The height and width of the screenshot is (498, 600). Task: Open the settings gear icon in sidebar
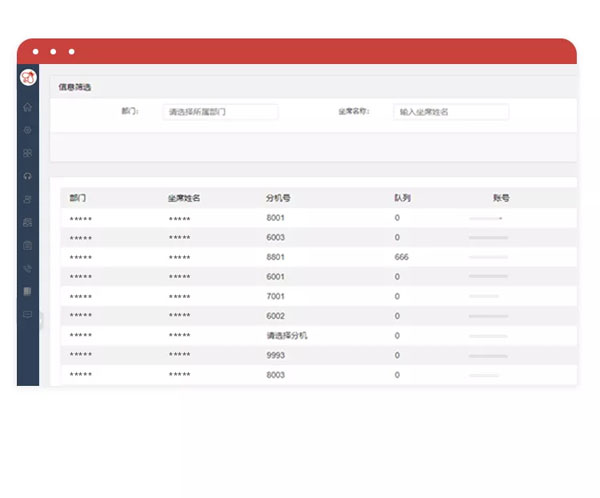click(x=28, y=130)
